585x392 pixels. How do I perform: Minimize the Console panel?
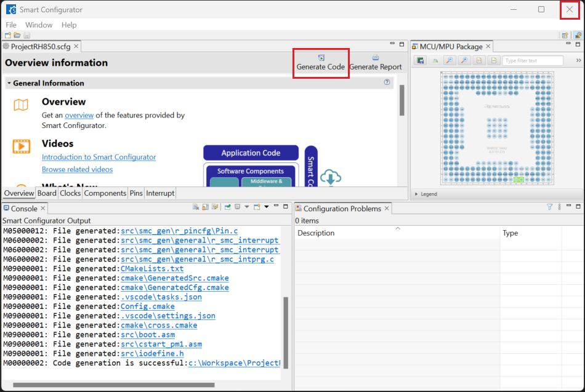coord(276,206)
